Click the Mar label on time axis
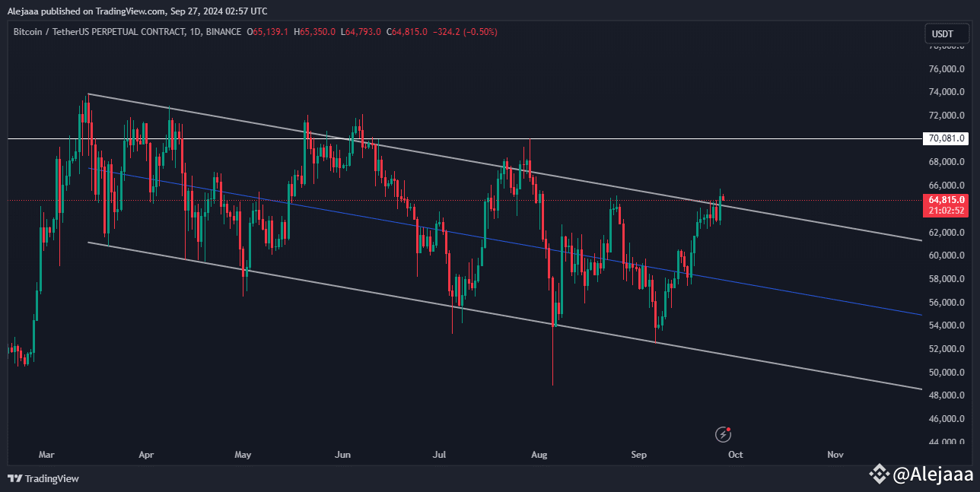Screen dimensions: 980x492 [x=46, y=455]
